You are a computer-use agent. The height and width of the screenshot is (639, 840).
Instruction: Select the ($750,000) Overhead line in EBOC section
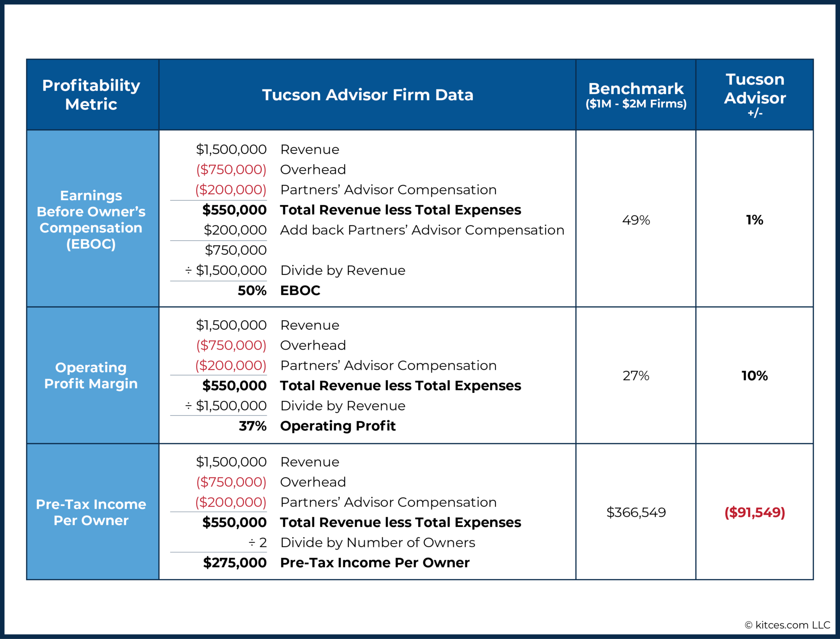point(273,169)
